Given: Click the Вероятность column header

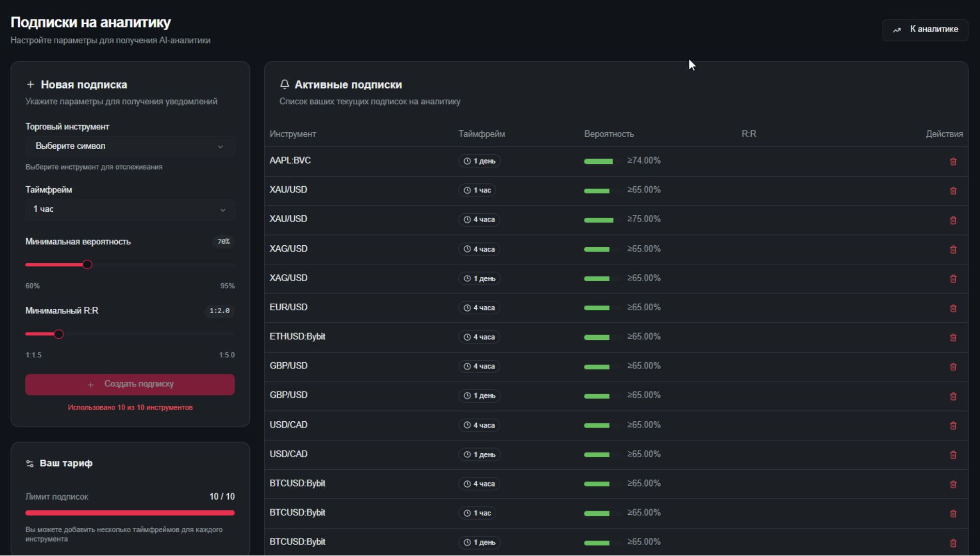Looking at the screenshot, I should tap(609, 134).
